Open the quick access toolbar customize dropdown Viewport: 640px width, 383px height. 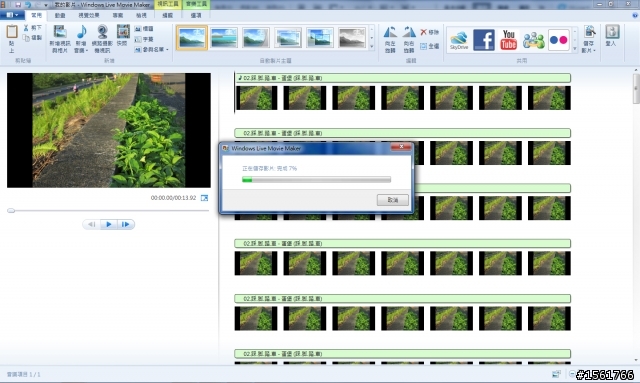pyautogui.click(x=46, y=5)
